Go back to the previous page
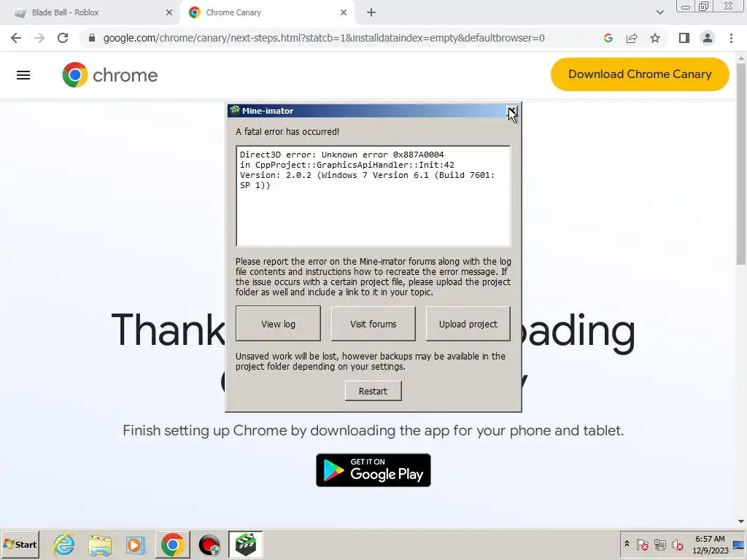Image resolution: width=747 pixels, height=560 pixels. (x=16, y=38)
